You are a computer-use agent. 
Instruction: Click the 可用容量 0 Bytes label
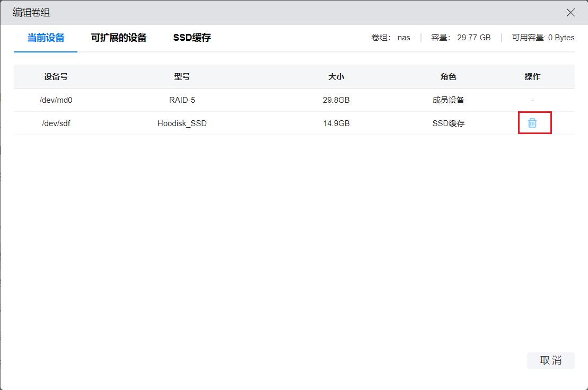point(543,38)
